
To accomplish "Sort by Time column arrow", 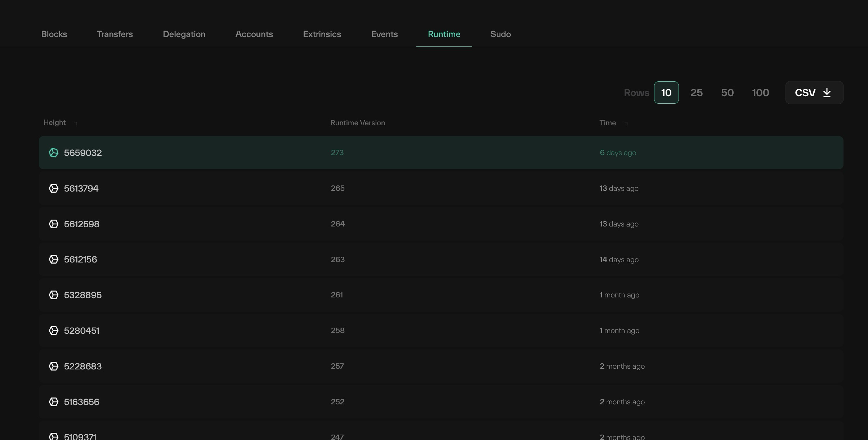I will pyautogui.click(x=626, y=123).
